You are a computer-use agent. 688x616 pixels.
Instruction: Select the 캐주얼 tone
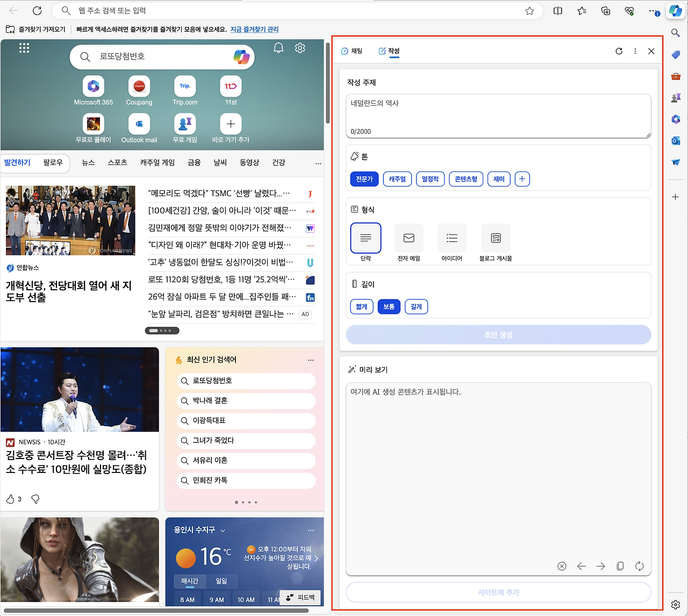(397, 179)
